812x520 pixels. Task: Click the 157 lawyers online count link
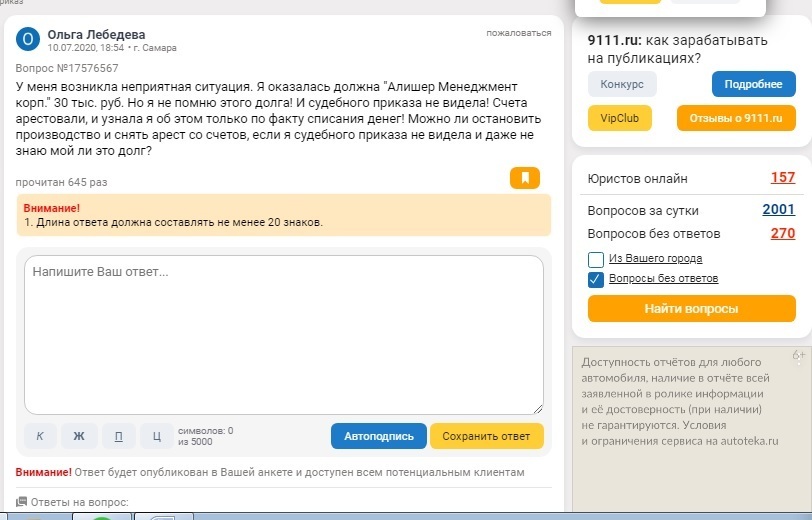pos(782,178)
